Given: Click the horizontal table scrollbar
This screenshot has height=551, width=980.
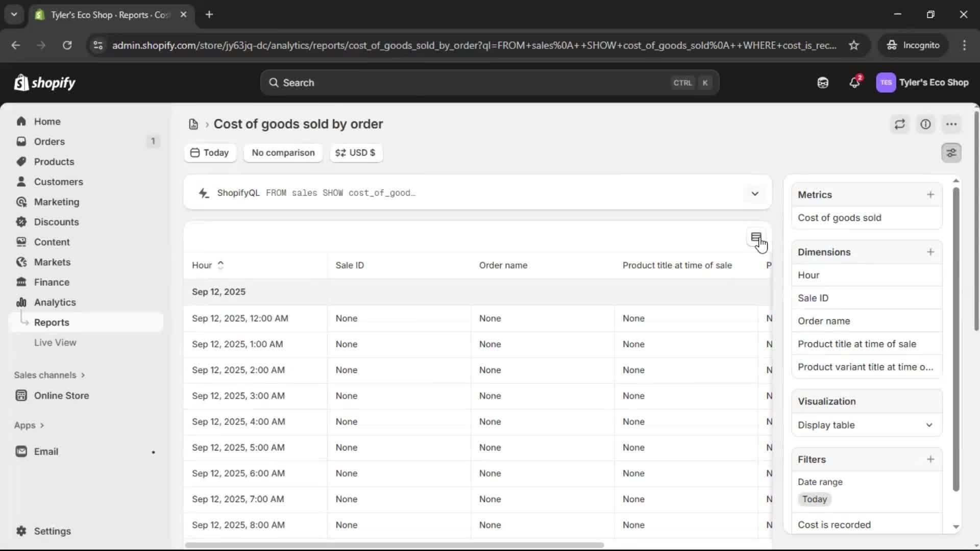Looking at the screenshot, I should click(394, 545).
